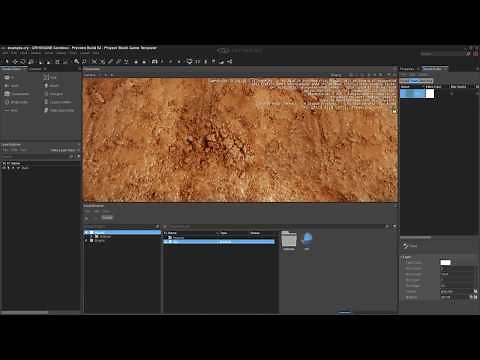Click the top-right search field

[443, 54]
